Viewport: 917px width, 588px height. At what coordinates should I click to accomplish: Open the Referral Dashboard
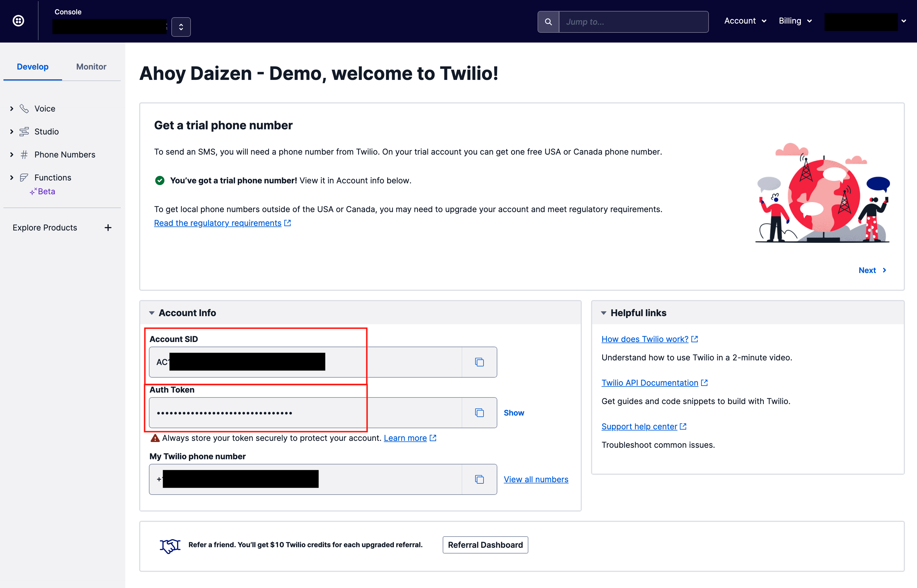tap(485, 545)
